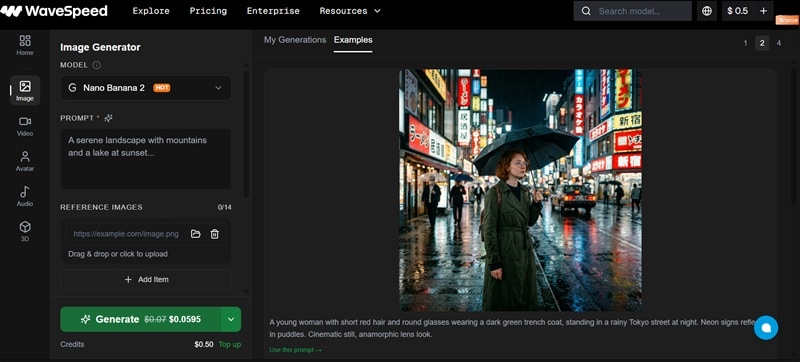Expand the Resources menu

coord(350,11)
